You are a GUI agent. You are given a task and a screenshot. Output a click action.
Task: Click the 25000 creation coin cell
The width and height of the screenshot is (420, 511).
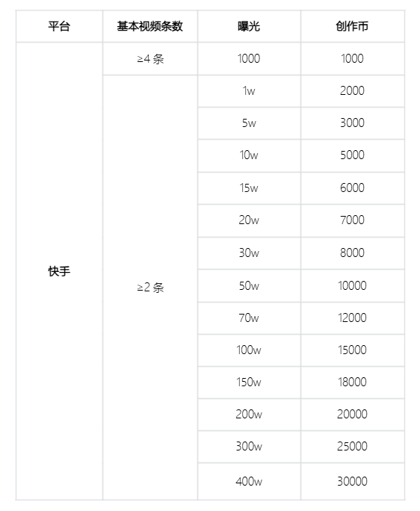pos(352,447)
